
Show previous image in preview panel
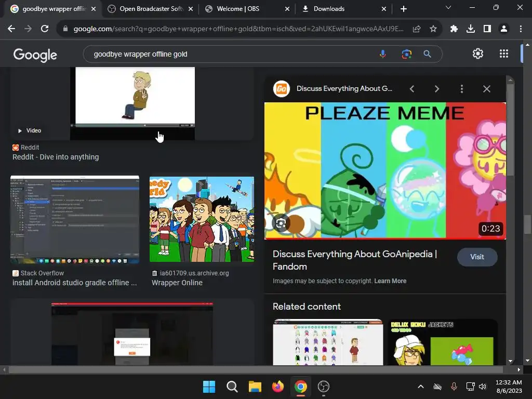pos(412,89)
